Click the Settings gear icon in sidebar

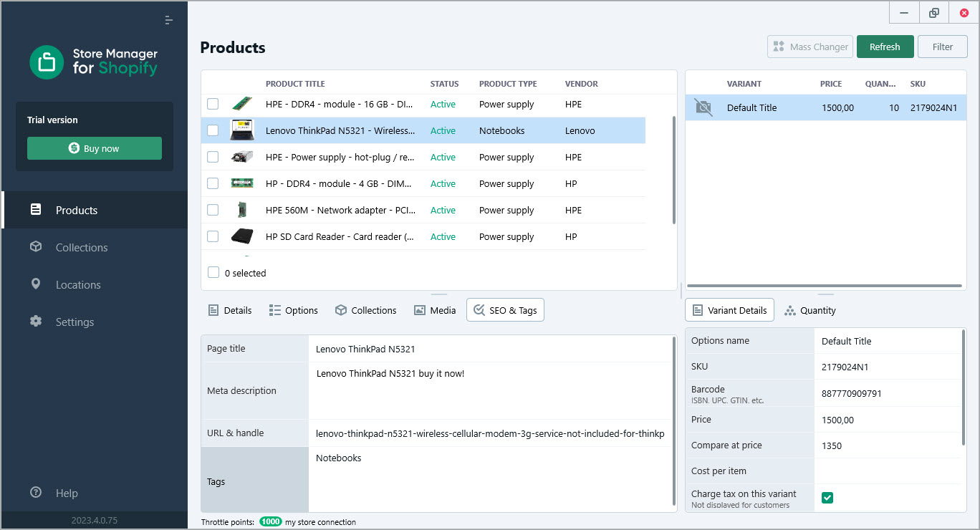click(x=36, y=322)
